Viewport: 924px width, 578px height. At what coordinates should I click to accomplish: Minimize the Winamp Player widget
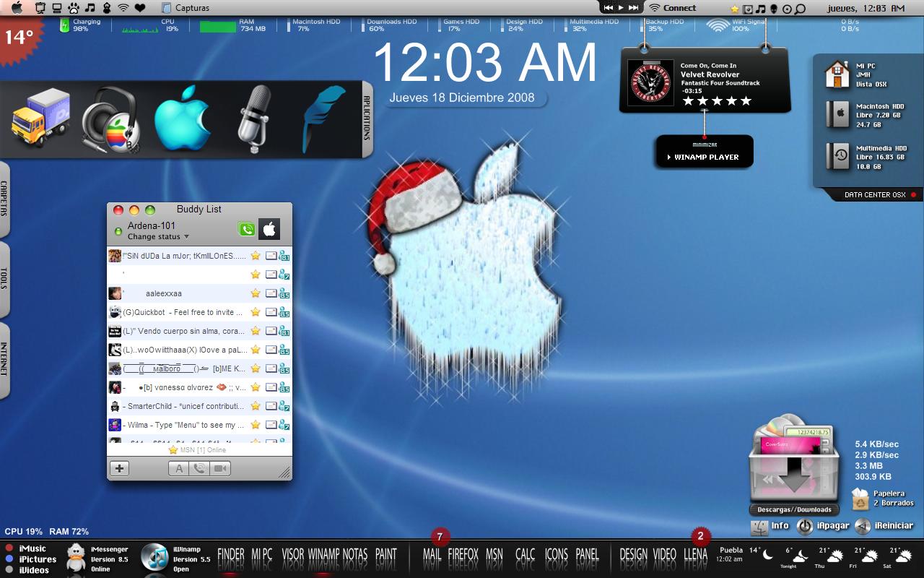click(705, 144)
